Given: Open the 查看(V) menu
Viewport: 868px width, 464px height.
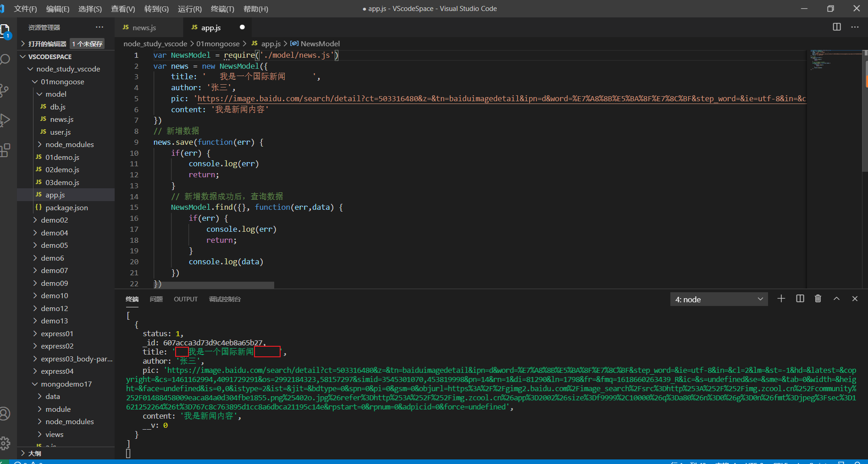Looking at the screenshot, I should pos(123,9).
